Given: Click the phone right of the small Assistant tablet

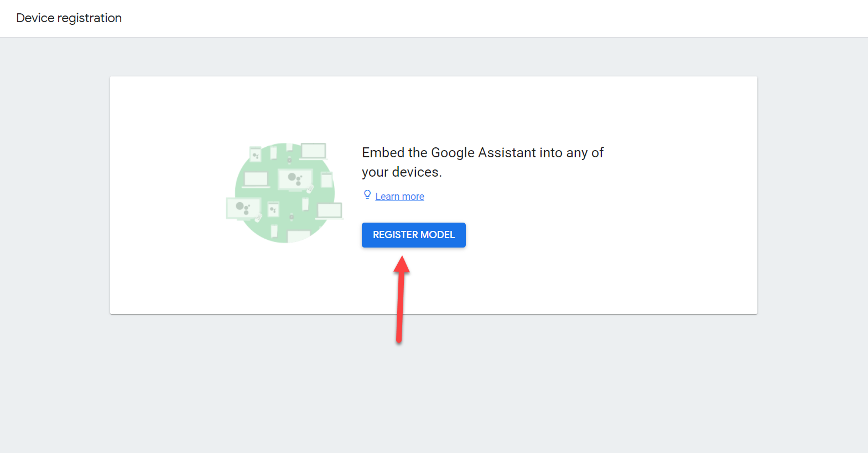Looking at the screenshot, I should click(305, 204).
